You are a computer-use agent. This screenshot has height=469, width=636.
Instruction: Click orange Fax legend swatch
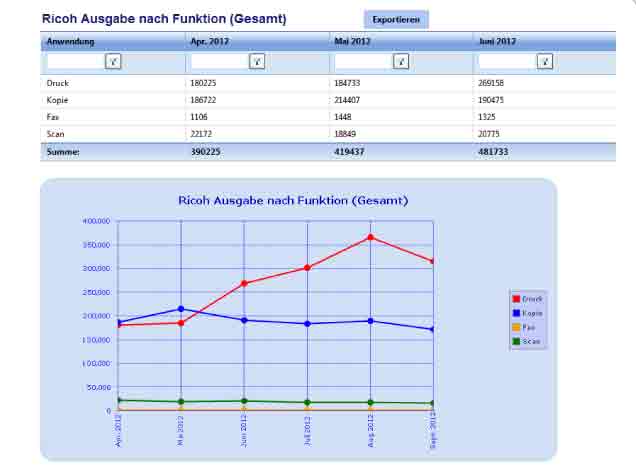click(x=516, y=327)
